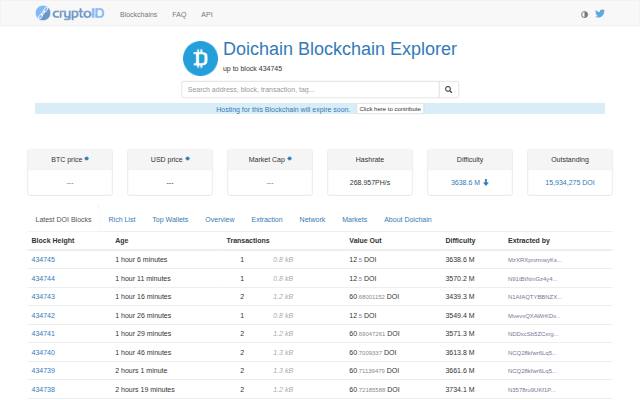Open the FAQ page
Screen dimensions: 640x400
tap(179, 14)
